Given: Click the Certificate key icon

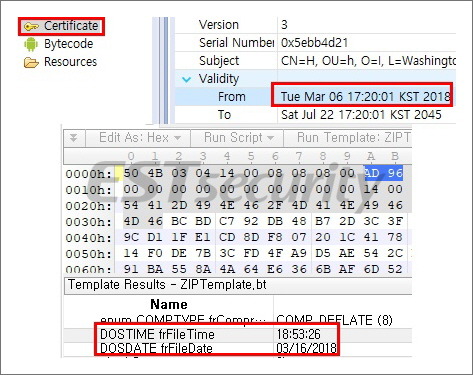Looking at the screenshot, I should pyautogui.click(x=31, y=27).
